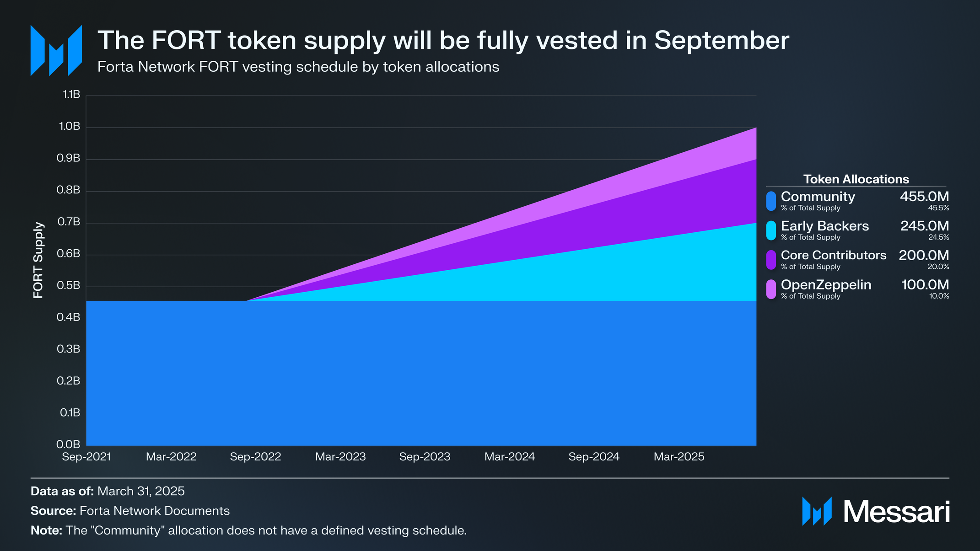Select the OpenZeppelin light purple legend swatch
This screenshot has width=980, height=551.
771,289
